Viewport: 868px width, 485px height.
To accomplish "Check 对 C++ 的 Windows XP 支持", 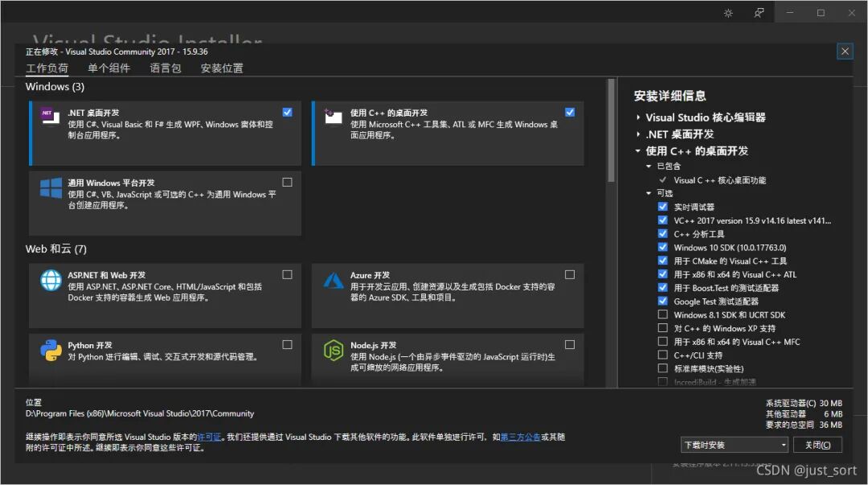I will click(x=662, y=328).
